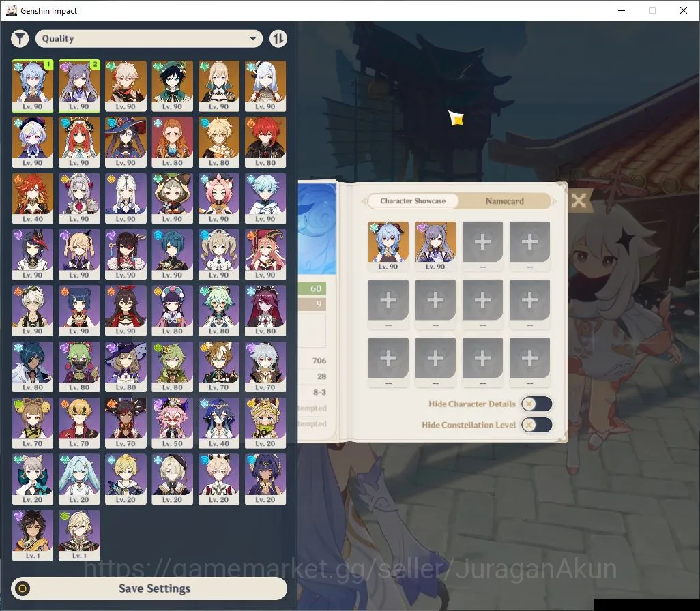This screenshot has width=700, height=611.
Task: Open the character filter funnel icon
Action: point(20,39)
